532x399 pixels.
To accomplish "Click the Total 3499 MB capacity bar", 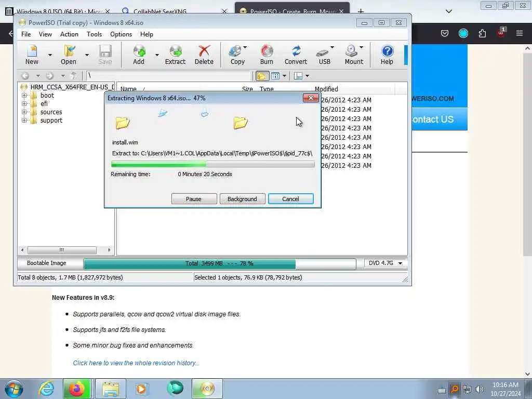I will 220,263.
